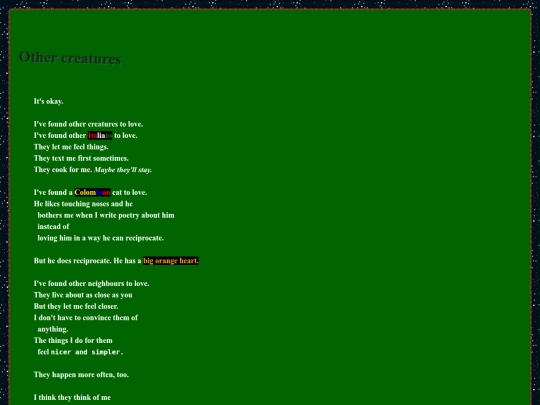Select 'I've found other creatures to love.'

pos(89,124)
